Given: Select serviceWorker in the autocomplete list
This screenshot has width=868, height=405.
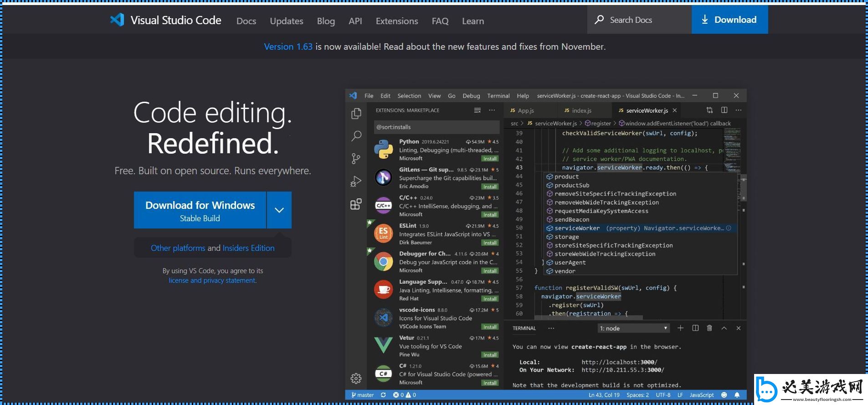Looking at the screenshot, I should coord(577,228).
